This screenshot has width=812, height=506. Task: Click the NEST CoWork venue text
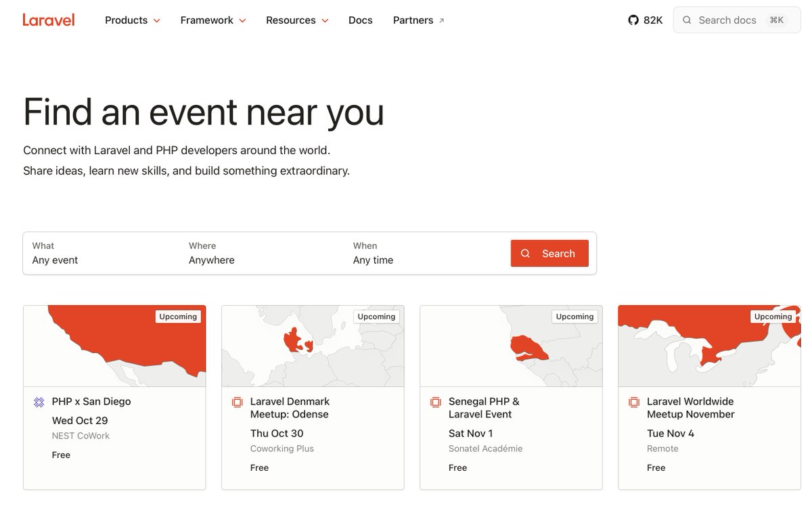[x=81, y=436]
